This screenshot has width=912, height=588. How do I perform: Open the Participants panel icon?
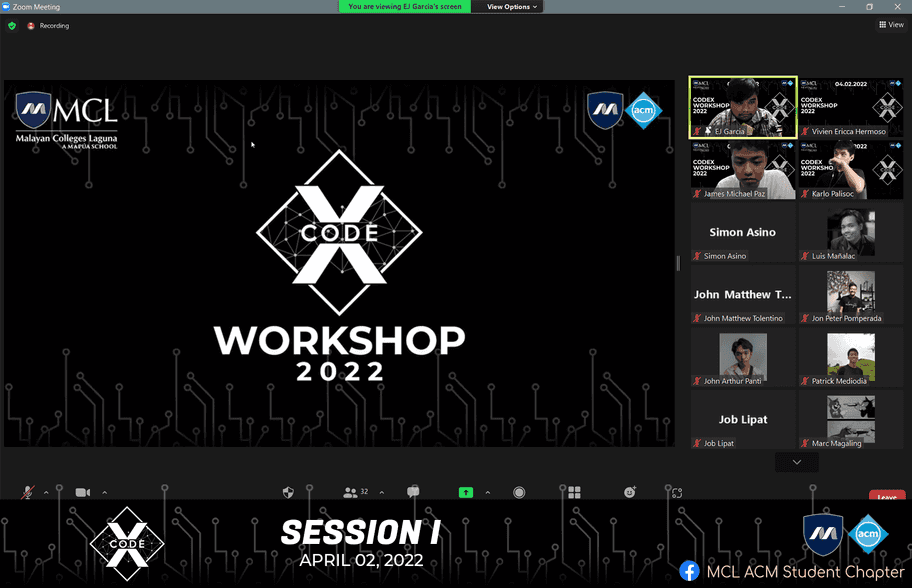351,492
